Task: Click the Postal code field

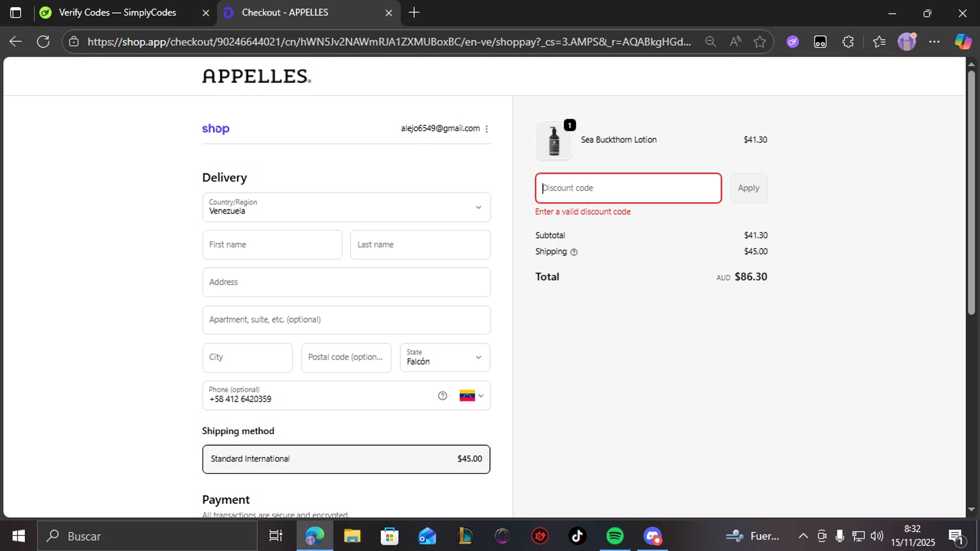Action: 346,358
